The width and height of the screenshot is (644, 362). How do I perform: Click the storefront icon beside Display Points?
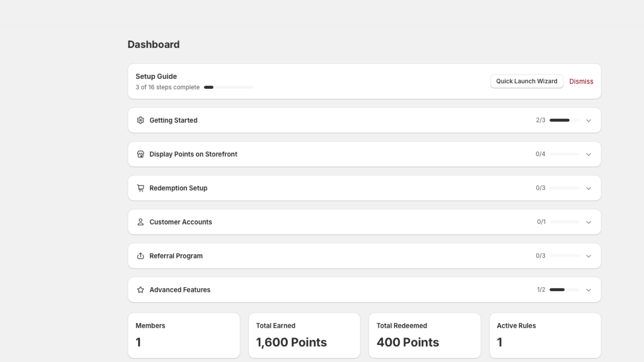pyautogui.click(x=140, y=154)
